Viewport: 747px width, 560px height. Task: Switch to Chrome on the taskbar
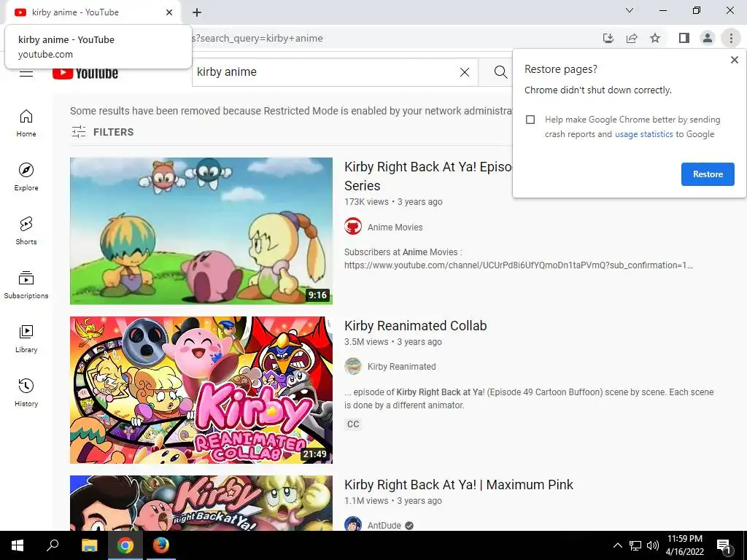click(x=125, y=545)
